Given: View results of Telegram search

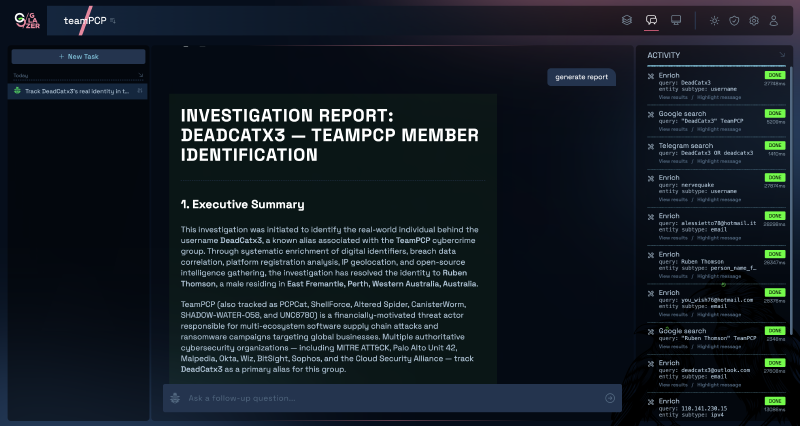Looking at the screenshot, I should pyautogui.click(x=673, y=161).
